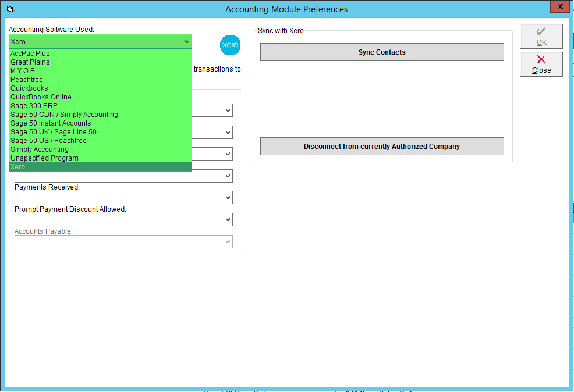Close the Accounting Module Preferences window
Screen dimensions: 574x392
[x=559, y=6]
